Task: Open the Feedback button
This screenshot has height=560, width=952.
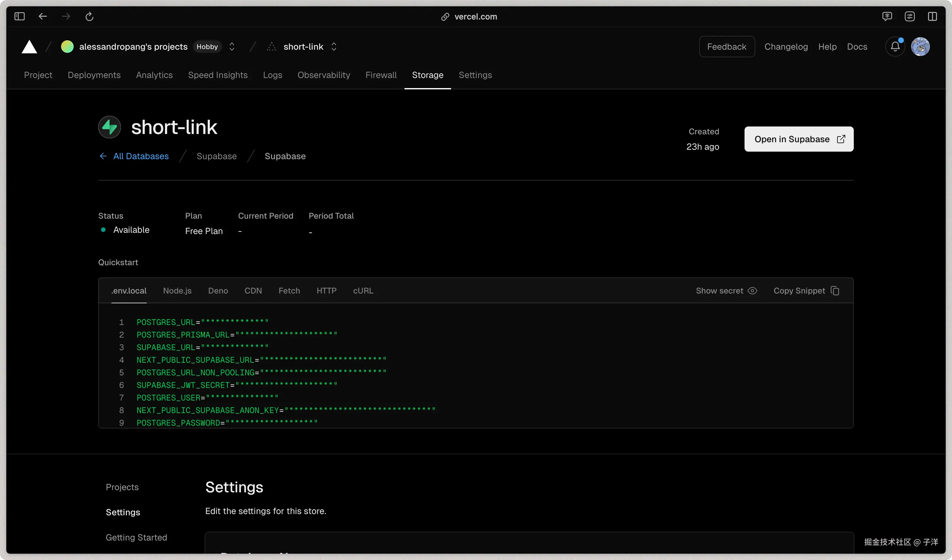Action: coord(727,47)
